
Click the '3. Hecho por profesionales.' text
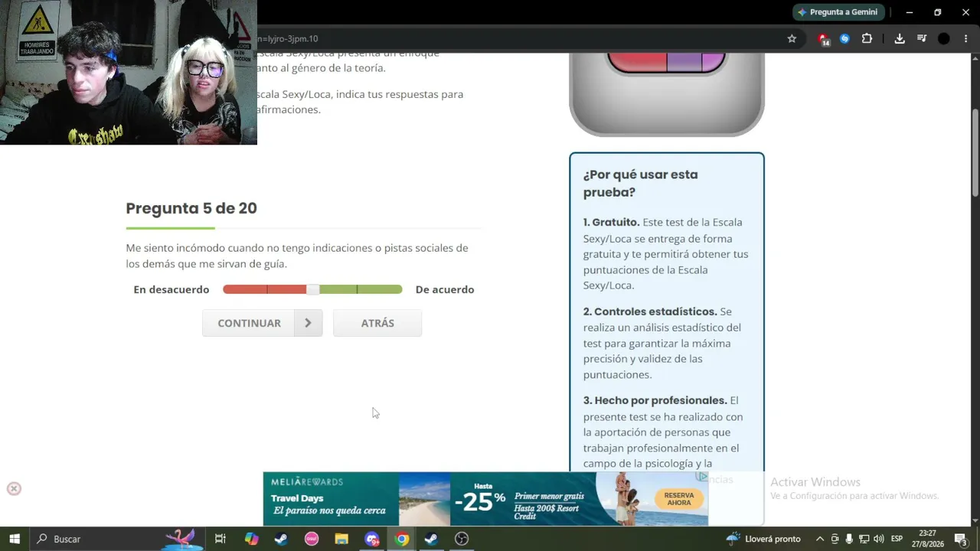(x=655, y=400)
